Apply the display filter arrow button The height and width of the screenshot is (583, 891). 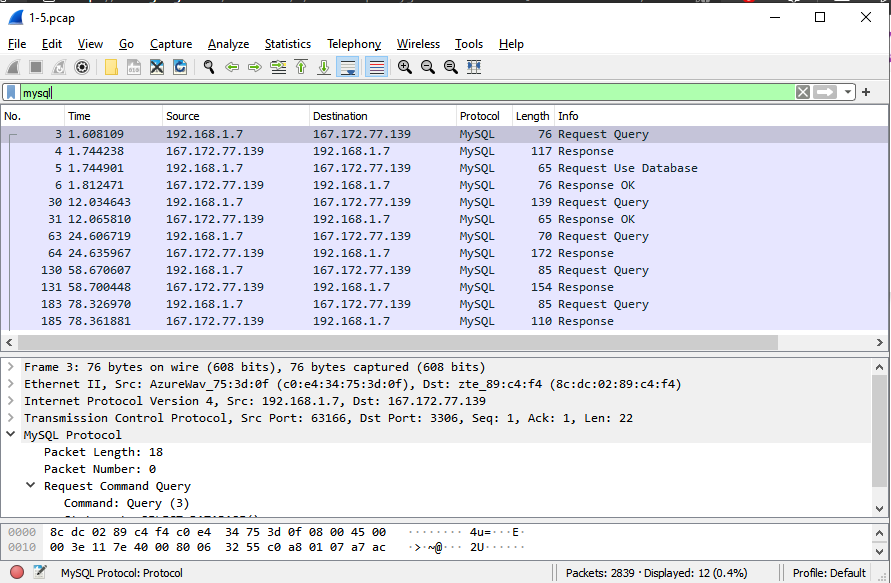point(825,92)
